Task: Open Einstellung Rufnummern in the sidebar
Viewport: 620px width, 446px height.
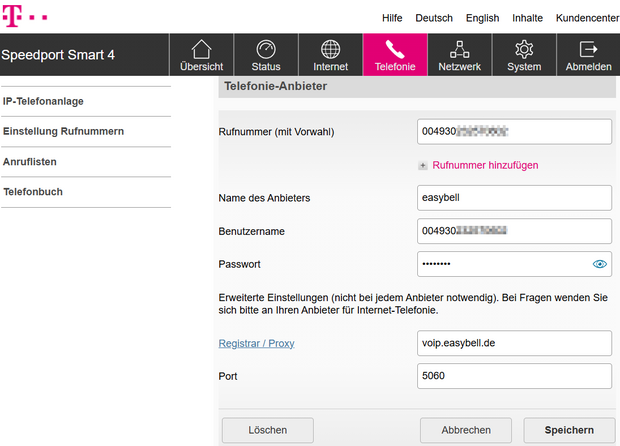Action: point(63,131)
